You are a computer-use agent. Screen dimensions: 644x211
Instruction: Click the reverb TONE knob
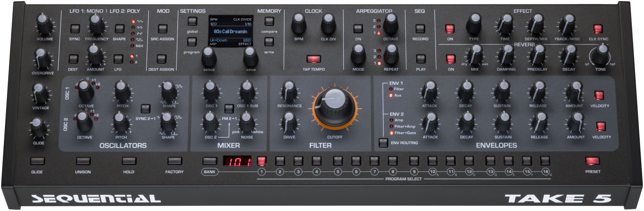pyautogui.click(x=601, y=54)
